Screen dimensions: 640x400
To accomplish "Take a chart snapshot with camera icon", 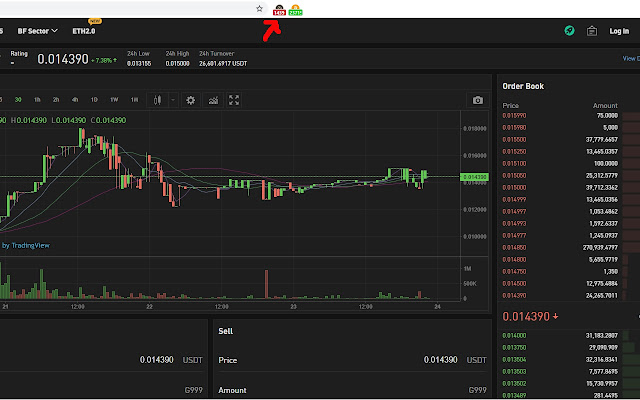I will pos(478,100).
